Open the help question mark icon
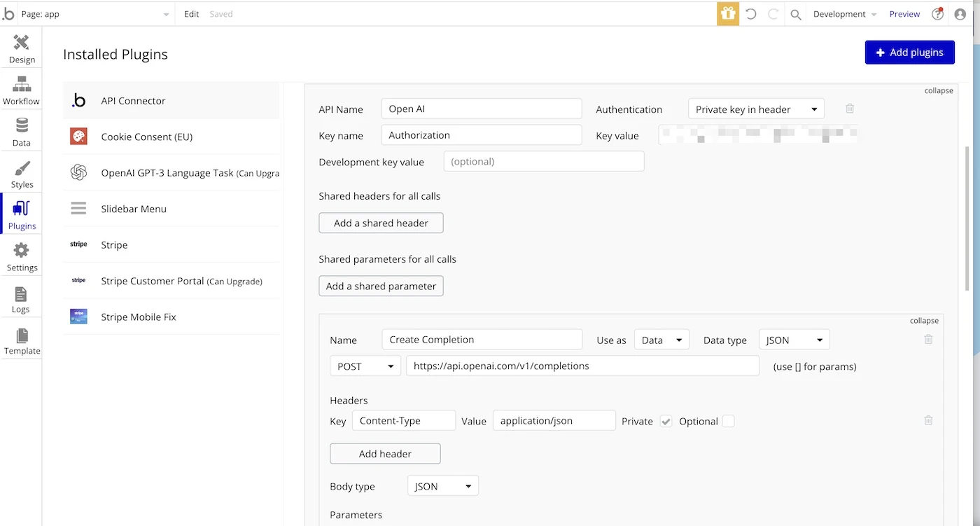 938,14
